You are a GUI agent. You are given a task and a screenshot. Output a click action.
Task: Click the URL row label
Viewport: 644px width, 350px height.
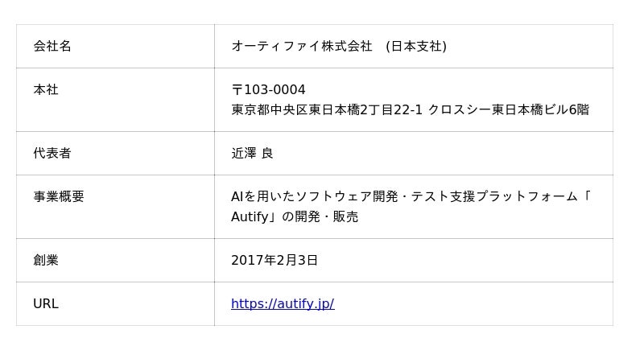pyautogui.click(x=46, y=304)
